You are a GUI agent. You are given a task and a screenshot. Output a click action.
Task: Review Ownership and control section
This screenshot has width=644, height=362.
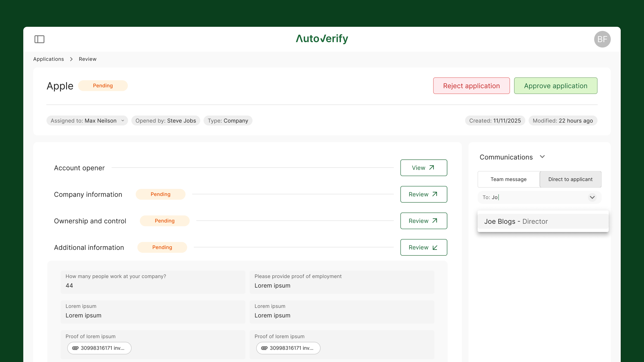(423, 221)
